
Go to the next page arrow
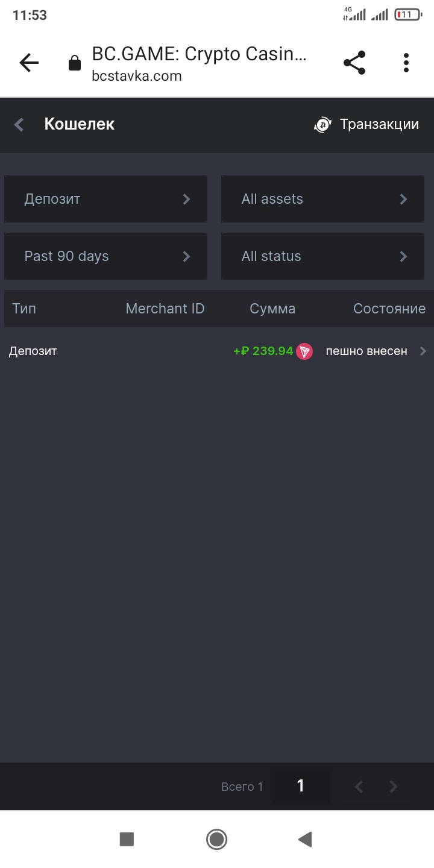click(394, 786)
